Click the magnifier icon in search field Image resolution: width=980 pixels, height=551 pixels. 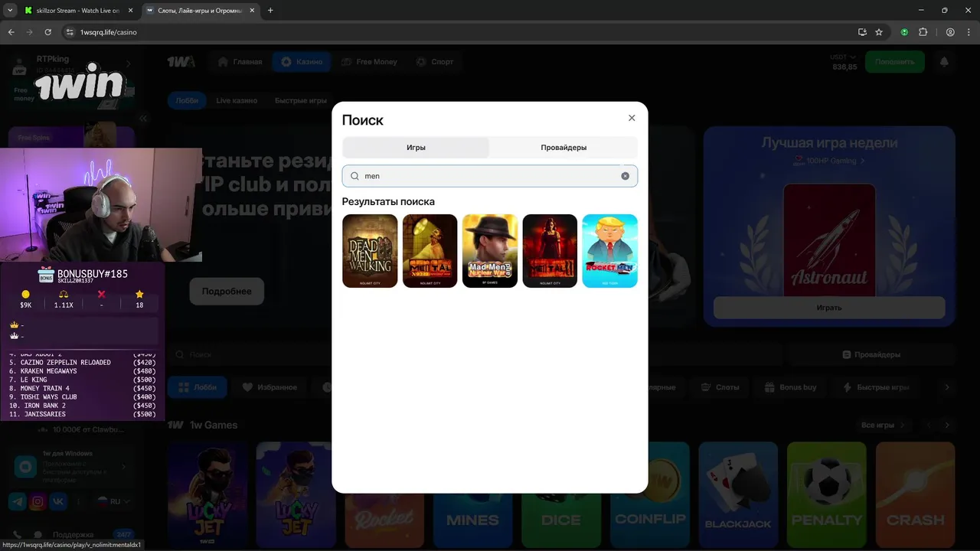point(354,176)
